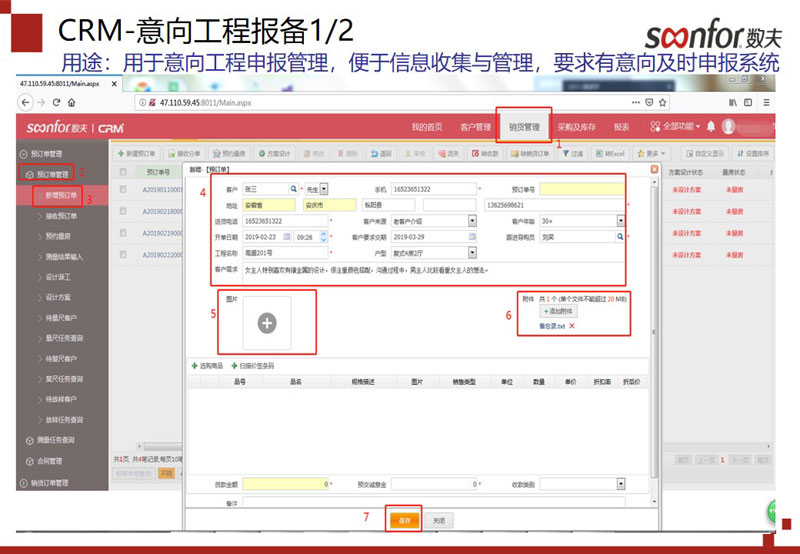
Task: Click the plus icon to upload a picture
Action: (x=265, y=322)
